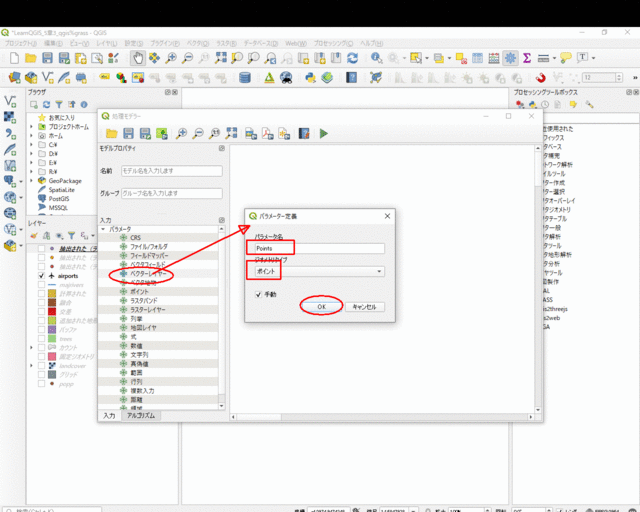Check the majrivers layer visibility checkbox

(x=41, y=285)
